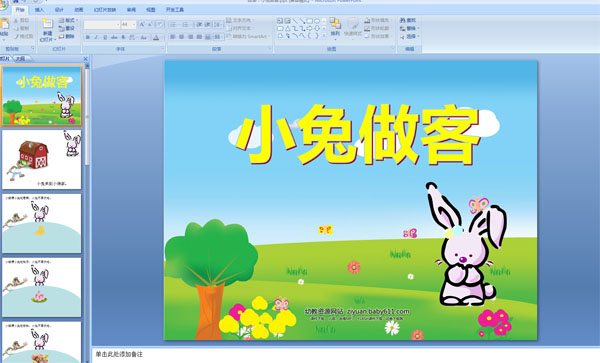Screen dimensions: 600x363
Task: Click the Increase Font Size icon
Action: click(142, 25)
